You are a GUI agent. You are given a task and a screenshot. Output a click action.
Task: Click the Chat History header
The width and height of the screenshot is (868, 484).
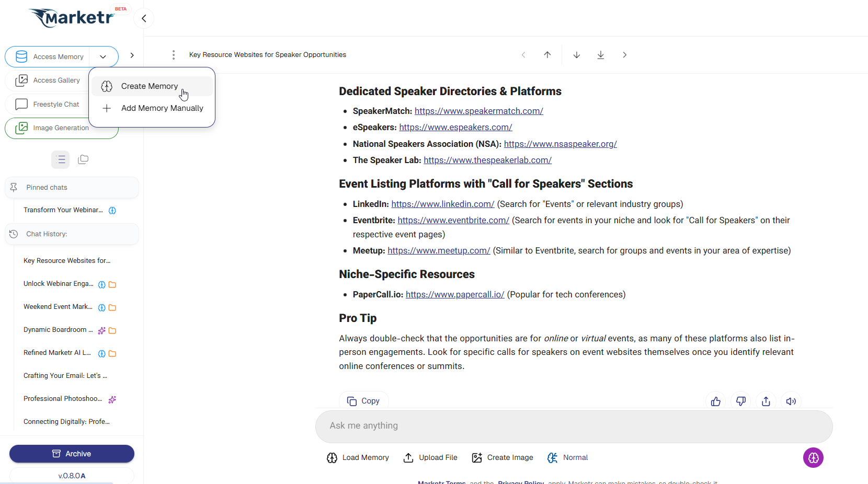72,234
